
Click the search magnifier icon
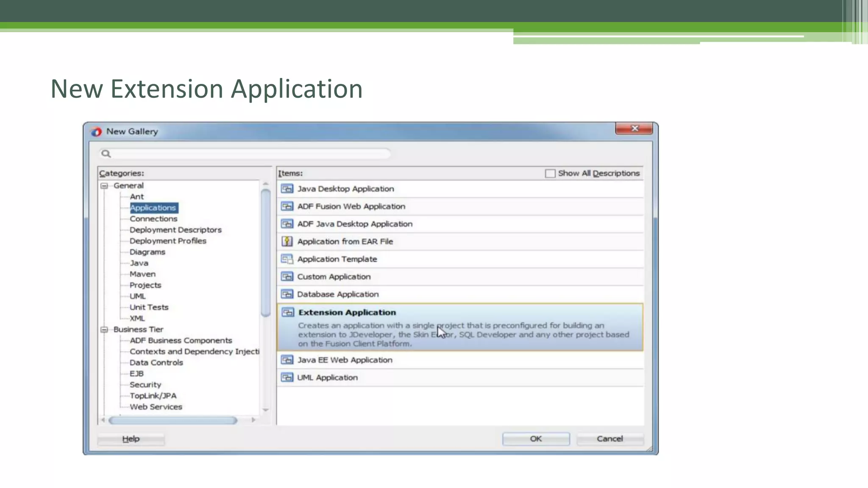tap(106, 154)
